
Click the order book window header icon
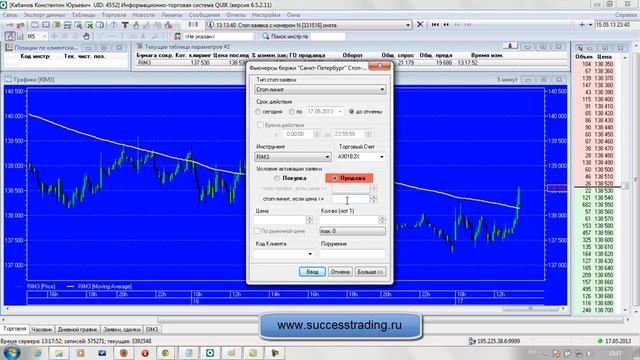pos(579,48)
